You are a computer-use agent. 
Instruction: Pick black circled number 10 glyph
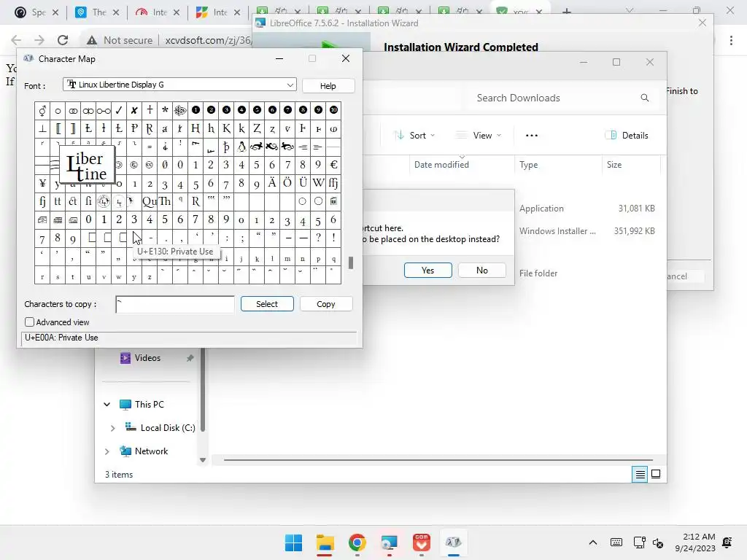pyautogui.click(x=333, y=111)
